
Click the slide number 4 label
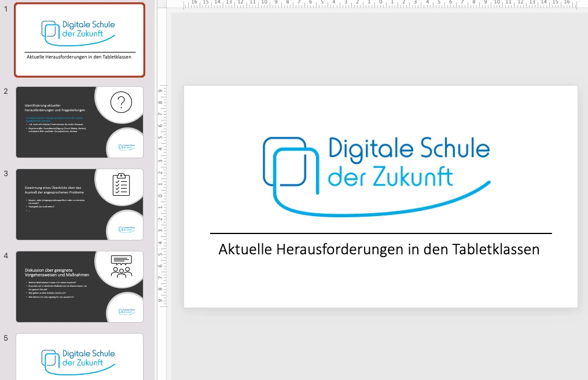pos(6,255)
